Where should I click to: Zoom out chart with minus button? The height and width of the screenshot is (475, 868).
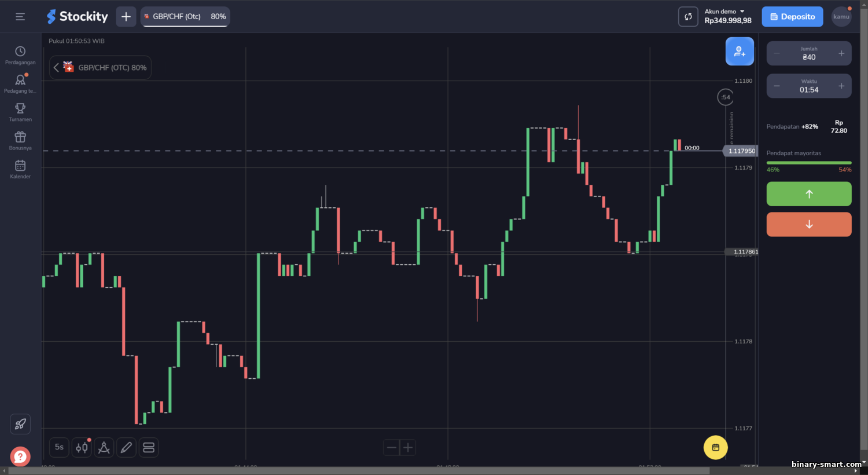[x=392, y=447]
